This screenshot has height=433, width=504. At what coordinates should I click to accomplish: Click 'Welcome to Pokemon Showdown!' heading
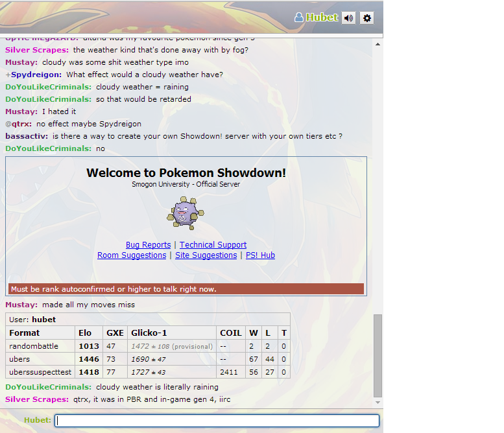pos(186,173)
